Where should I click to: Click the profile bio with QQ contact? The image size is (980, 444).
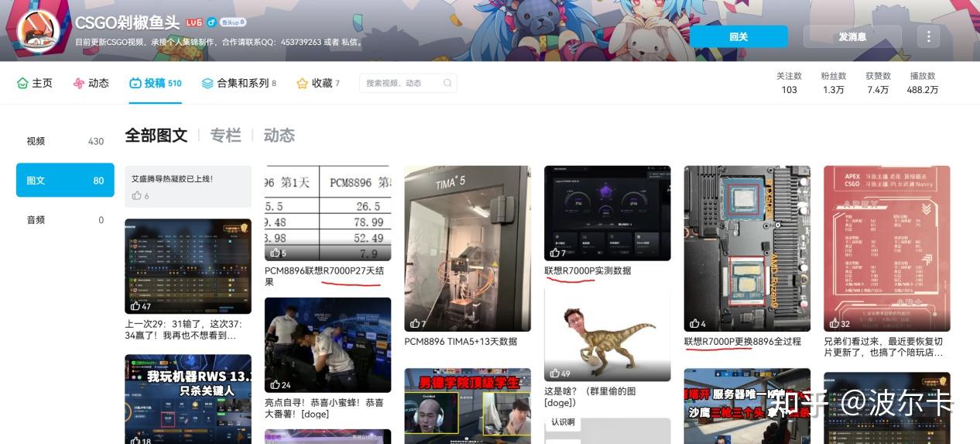pos(218,42)
